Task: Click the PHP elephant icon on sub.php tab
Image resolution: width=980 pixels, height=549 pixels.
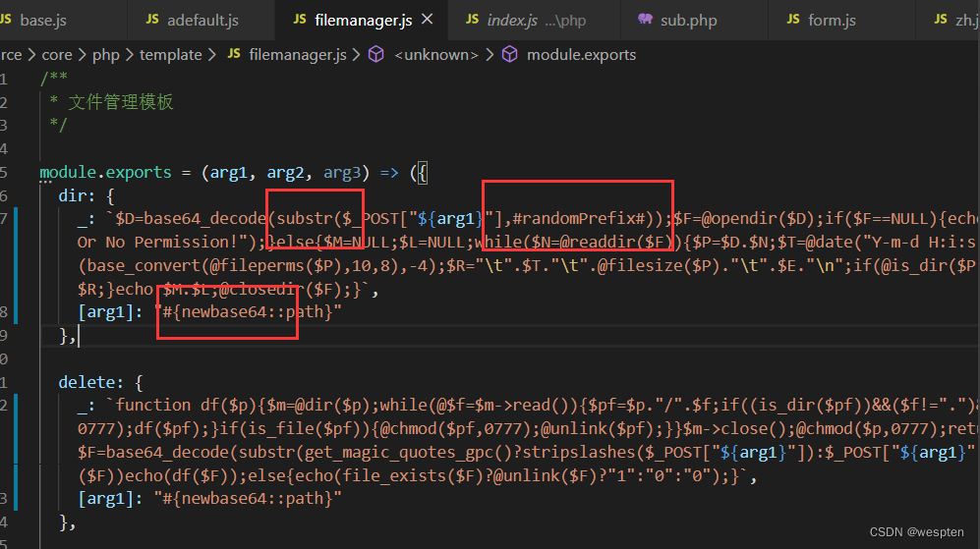Action: tap(645, 20)
